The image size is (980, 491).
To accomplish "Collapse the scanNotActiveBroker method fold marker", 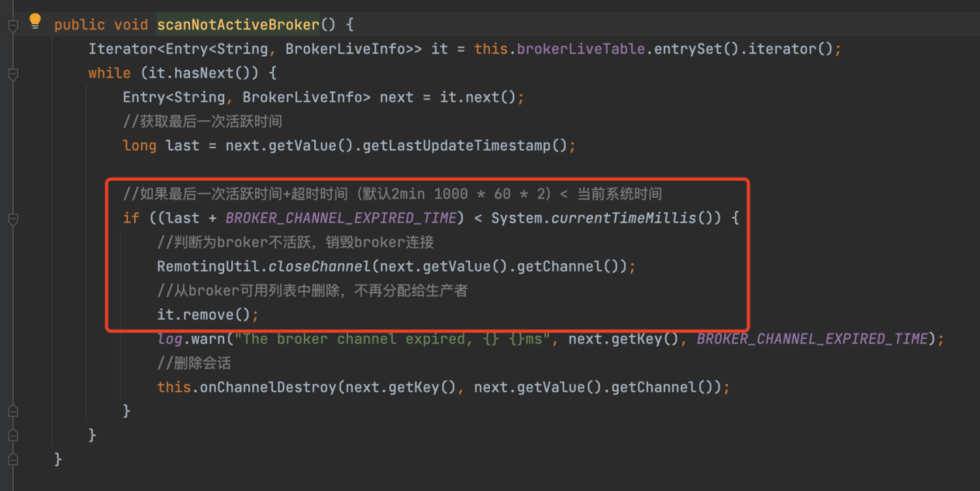I will click(x=12, y=26).
